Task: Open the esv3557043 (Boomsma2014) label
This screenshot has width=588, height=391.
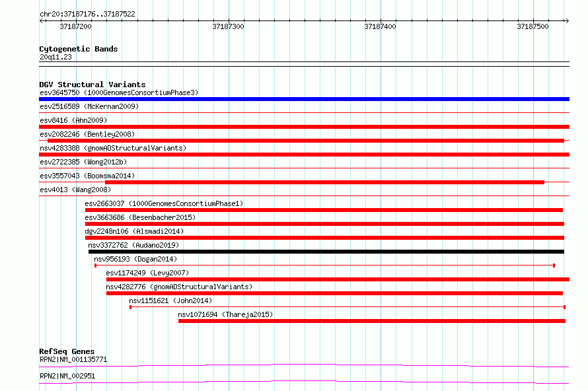Action: click(87, 176)
